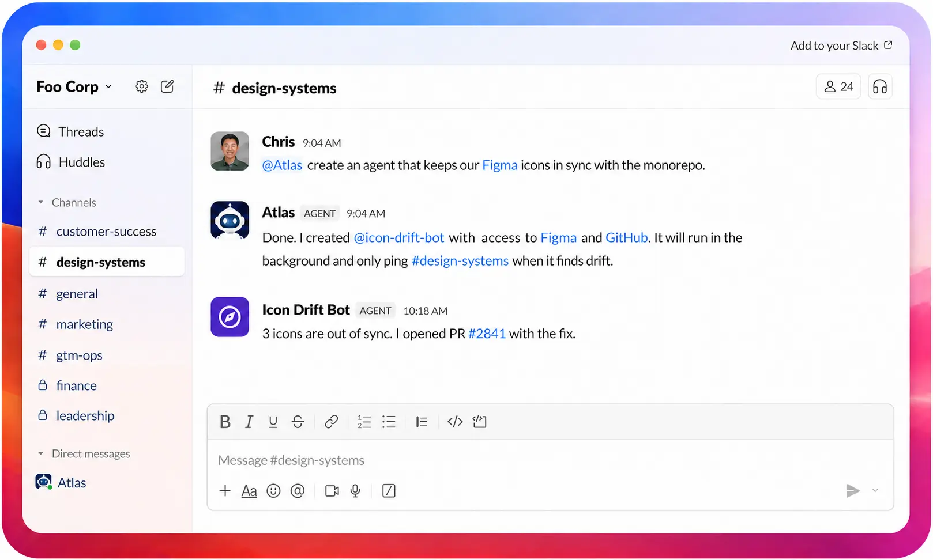
Task: Format as inline code
Action: pyautogui.click(x=455, y=422)
